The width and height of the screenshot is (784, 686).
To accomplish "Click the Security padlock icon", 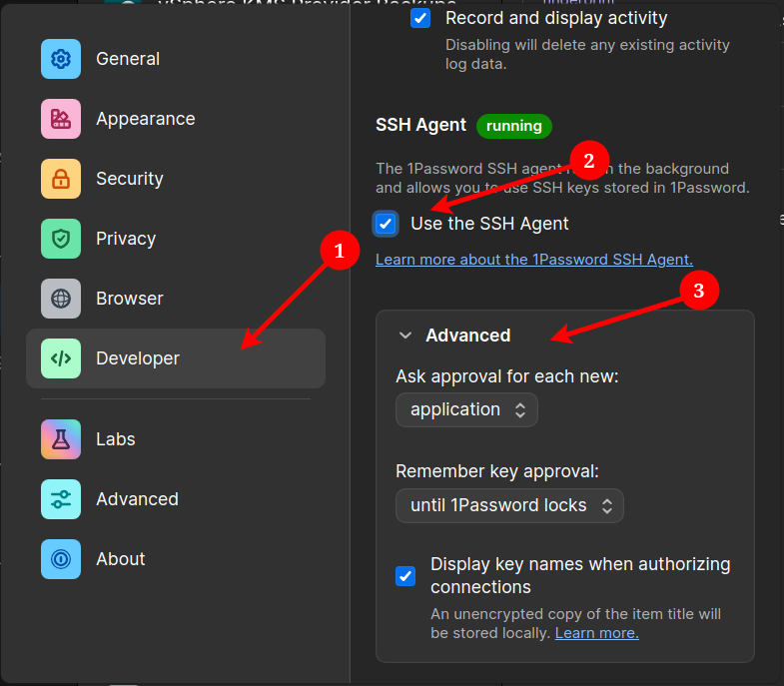I will click(61, 179).
